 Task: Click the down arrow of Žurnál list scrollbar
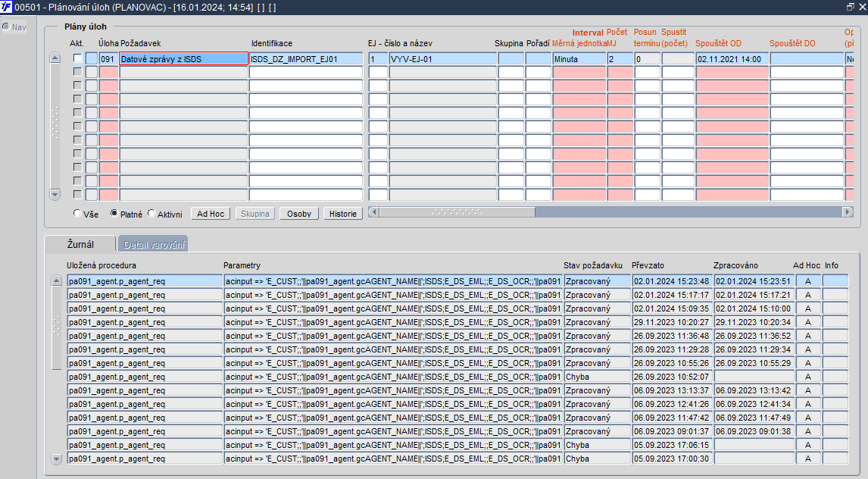coord(57,459)
